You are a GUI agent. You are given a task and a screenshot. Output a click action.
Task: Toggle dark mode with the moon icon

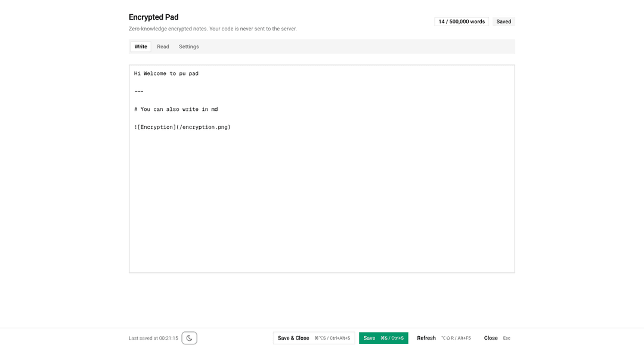pyautogui.click(x=189, y=338)
